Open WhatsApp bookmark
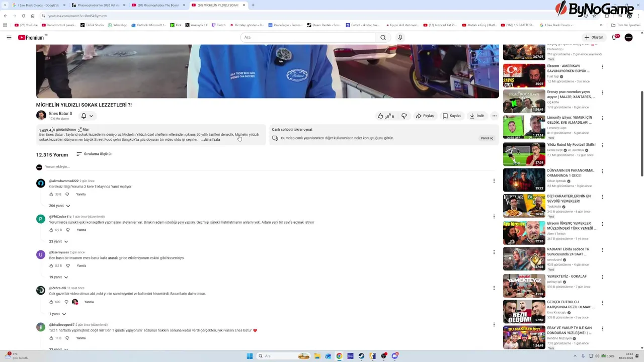This screenshot has height=362, width=644. coord(118,25)
